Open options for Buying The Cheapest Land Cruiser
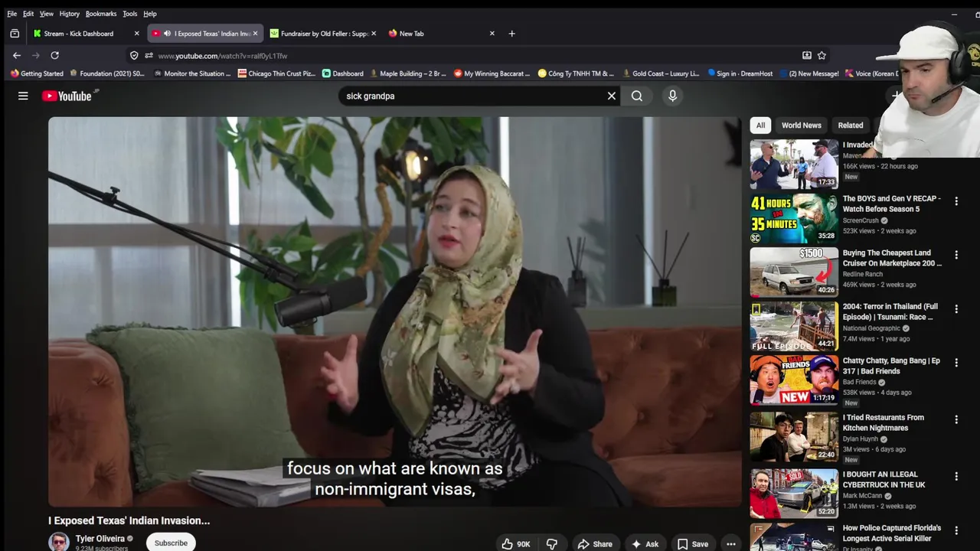The image size is (980, 551). tap(956, 255)
